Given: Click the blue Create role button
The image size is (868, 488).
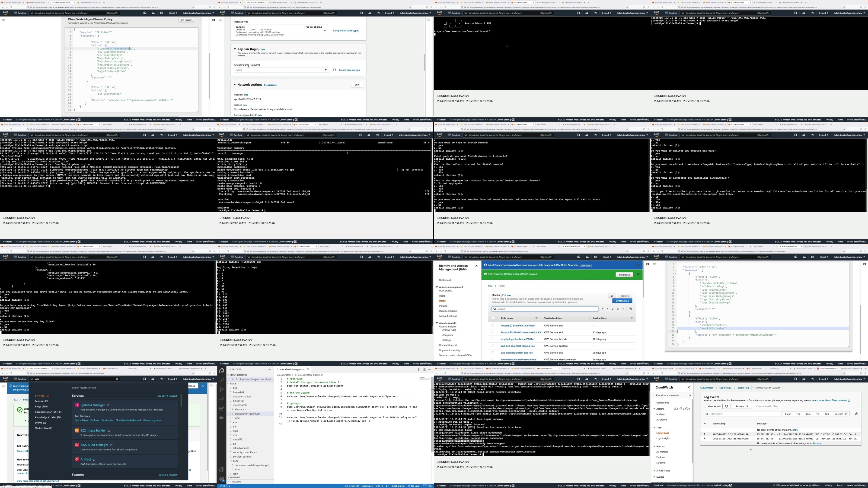Looking at the screenshot, I should (622, 301).
